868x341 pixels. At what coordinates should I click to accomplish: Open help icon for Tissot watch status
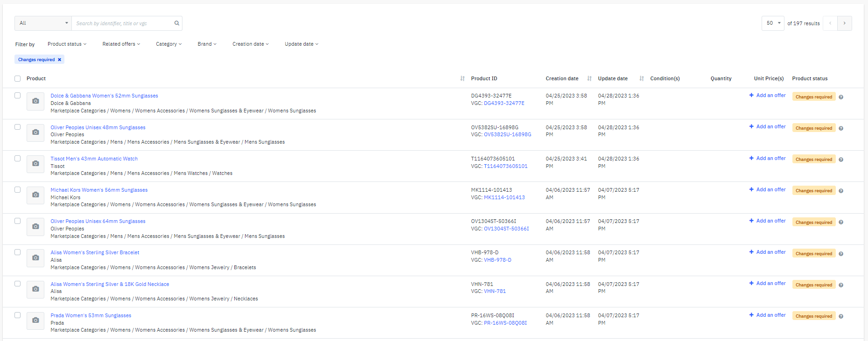coord(841,160)
